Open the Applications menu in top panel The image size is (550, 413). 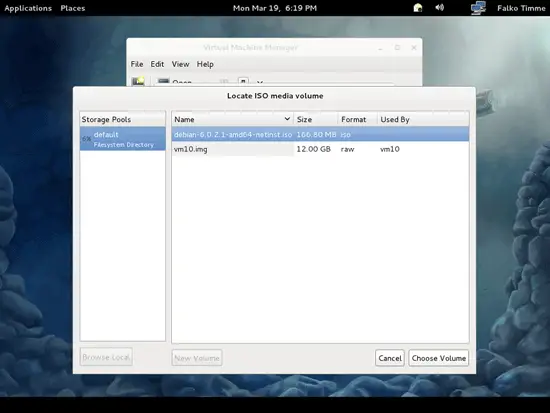click(x=28, y=8)
